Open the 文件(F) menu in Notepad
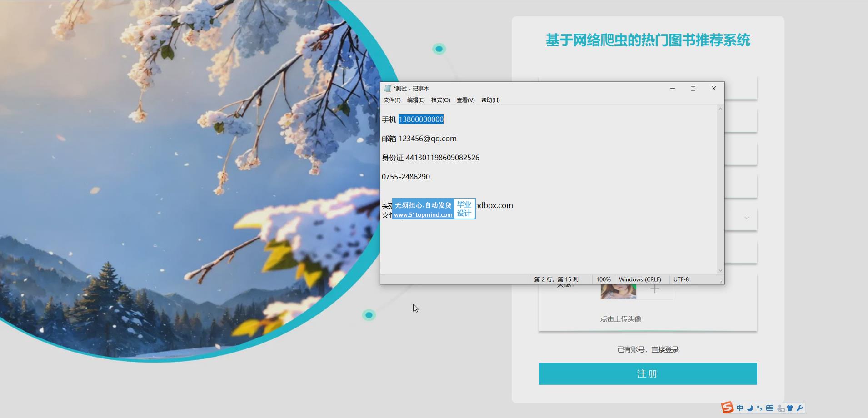Screen dimensions: 868x418 (392, 100)
